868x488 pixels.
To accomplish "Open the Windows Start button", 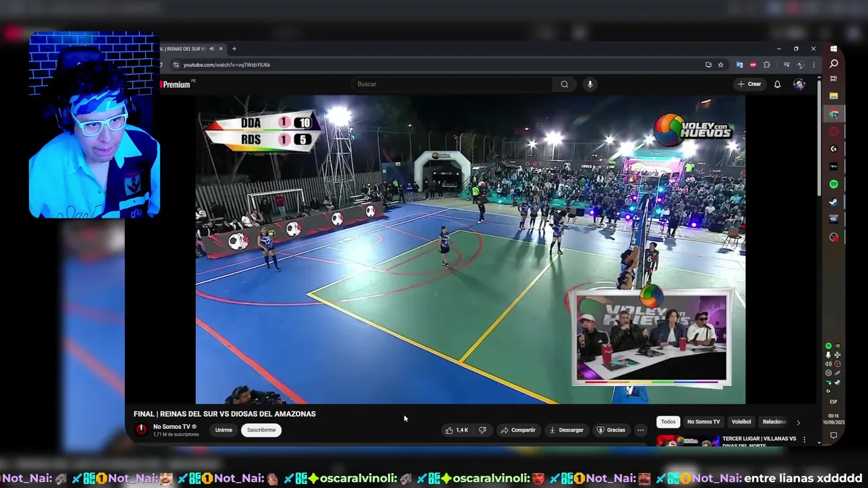I will 833,49.
